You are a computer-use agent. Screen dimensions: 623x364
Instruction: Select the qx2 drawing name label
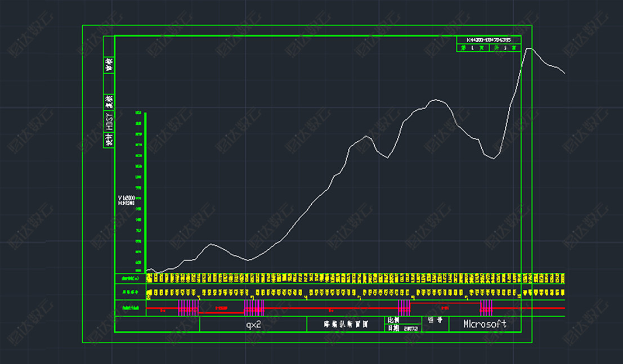point(253,325)
